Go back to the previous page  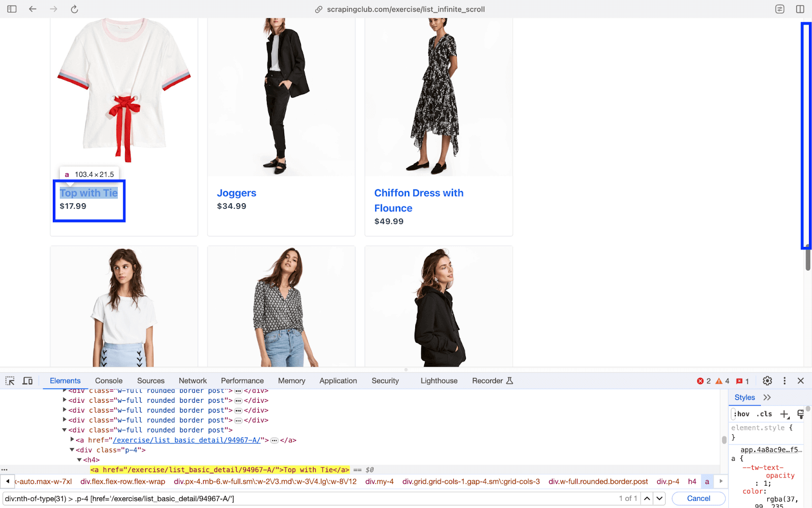click(32, 9)
